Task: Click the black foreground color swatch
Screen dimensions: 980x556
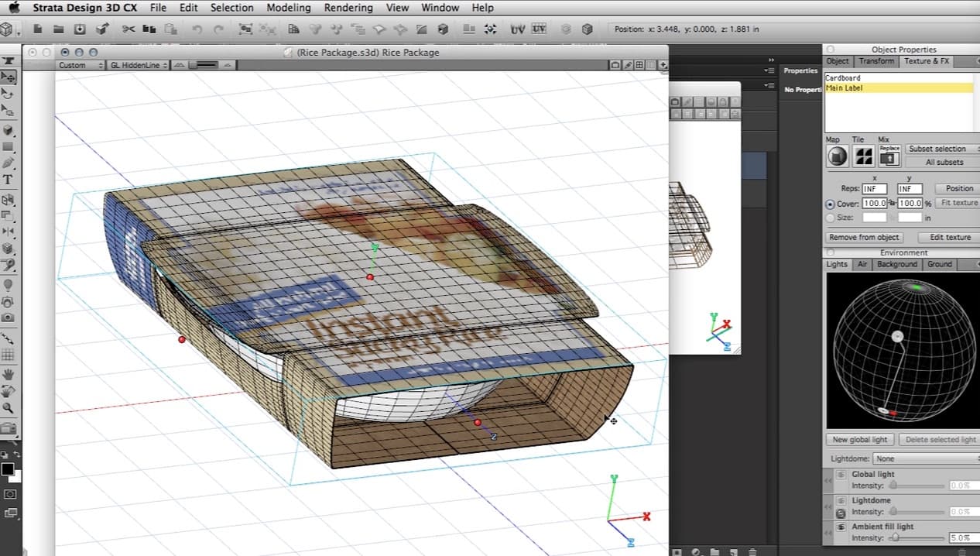Action: [7, 469]
